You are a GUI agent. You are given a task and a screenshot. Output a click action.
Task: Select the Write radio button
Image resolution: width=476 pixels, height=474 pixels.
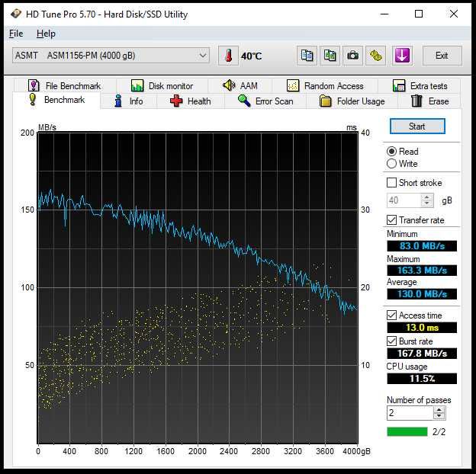(392, 164)
